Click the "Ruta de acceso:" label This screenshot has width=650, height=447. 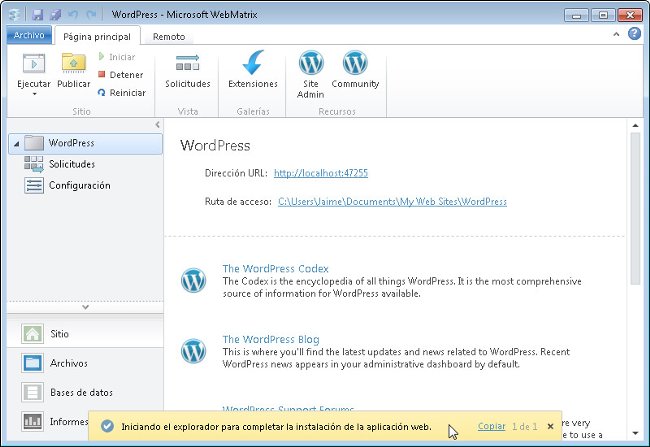click(x=238, y=202)
